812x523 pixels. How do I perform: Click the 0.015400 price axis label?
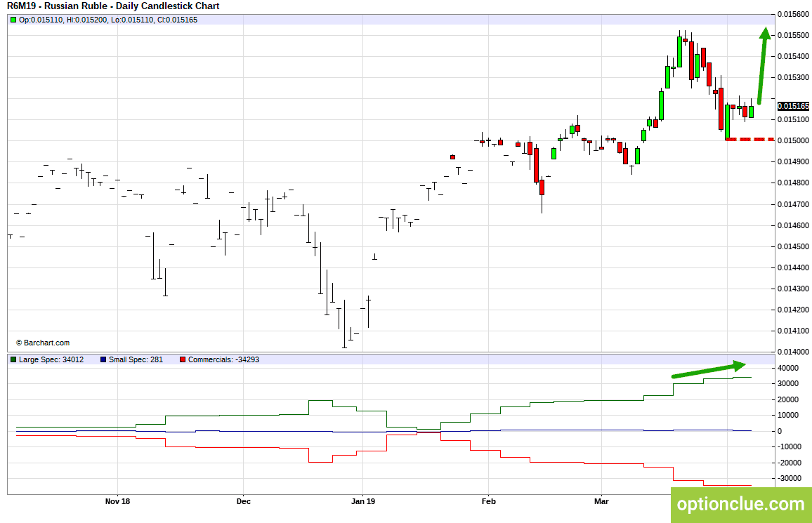793,56
